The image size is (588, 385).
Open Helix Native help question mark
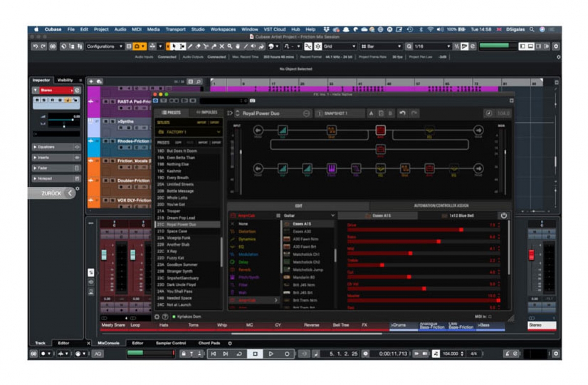(165, 317)
